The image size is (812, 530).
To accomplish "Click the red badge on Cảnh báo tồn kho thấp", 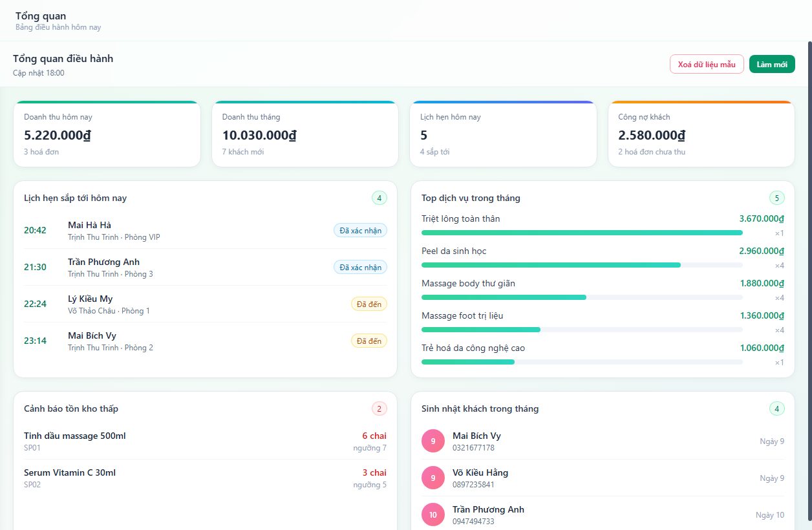I will [x=379, y=408].
